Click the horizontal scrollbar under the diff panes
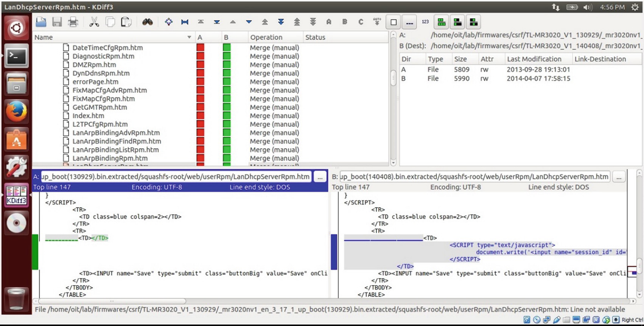The width and height of the screenshot is (644, 326). point(334,301)
